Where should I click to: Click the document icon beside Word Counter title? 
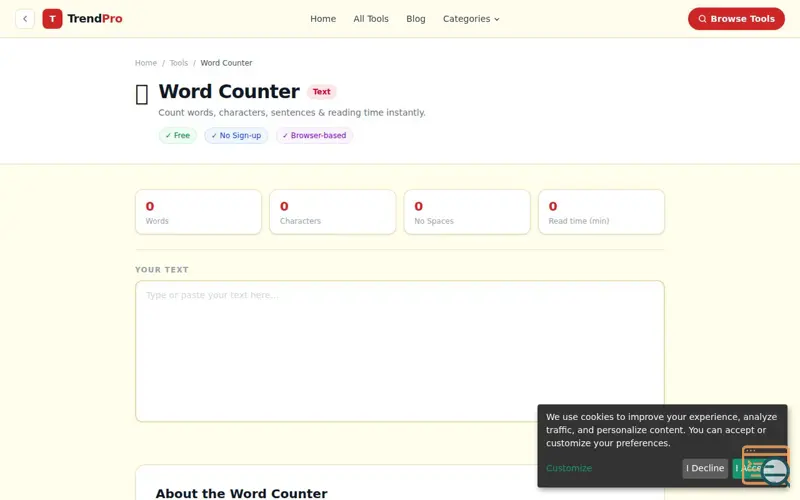pyautogui.click(x=142, y=94)
